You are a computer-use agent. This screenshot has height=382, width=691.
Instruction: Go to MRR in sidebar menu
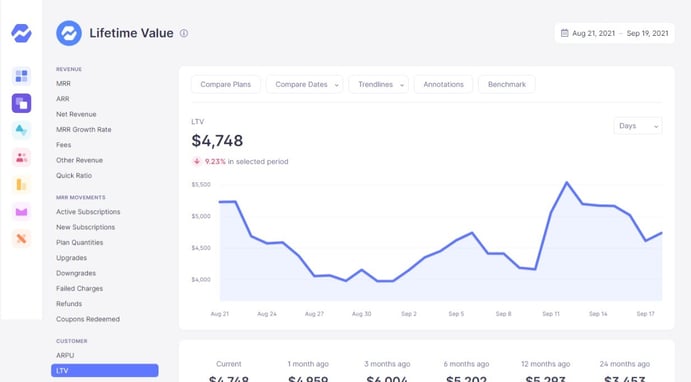tap(63, 83)
